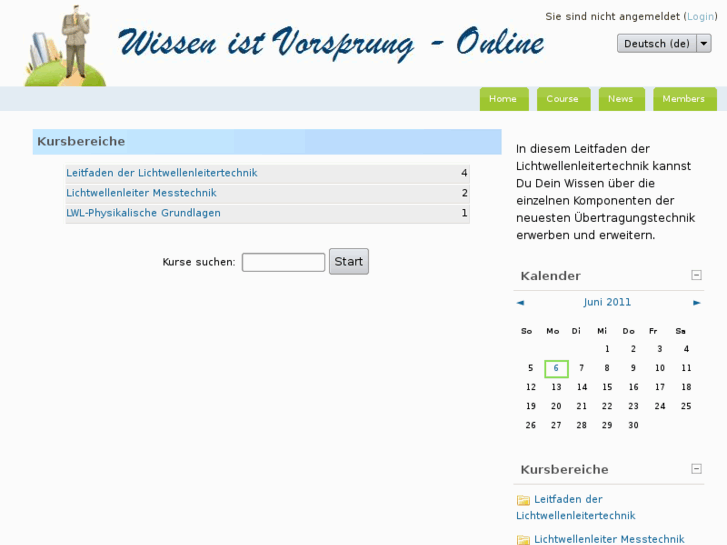The width and height of the screenshot is (727, 545).
Task: Open the Members tab
Action: [x=684, y=99]
